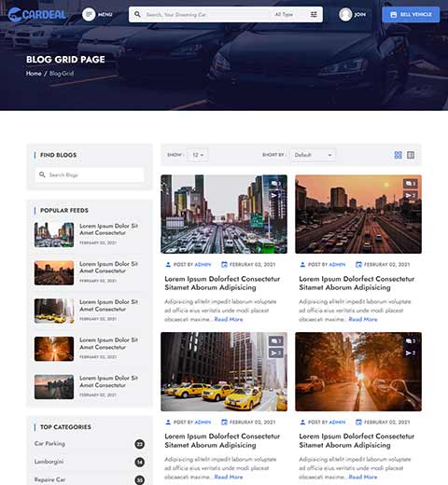Open popular feed waterfront skyline thumbnail
This screenshot has height=485, width=448.
pyautogui.click(x=54, y=387)
